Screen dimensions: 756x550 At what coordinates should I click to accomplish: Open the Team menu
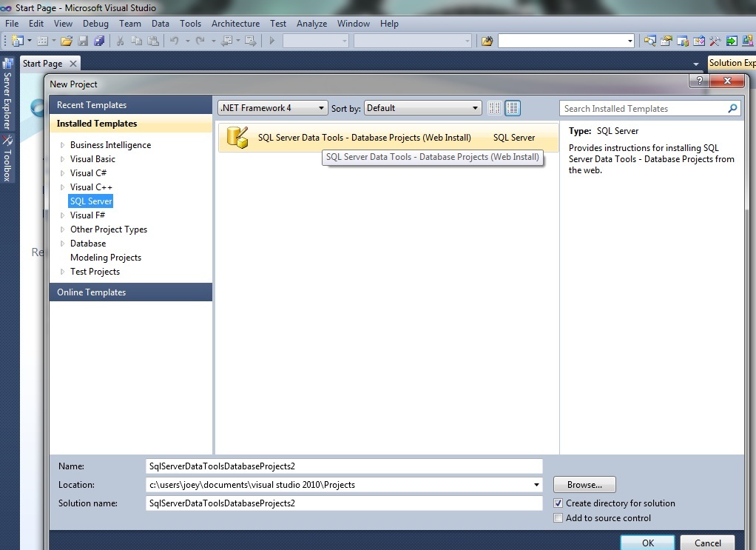point(130,24)
